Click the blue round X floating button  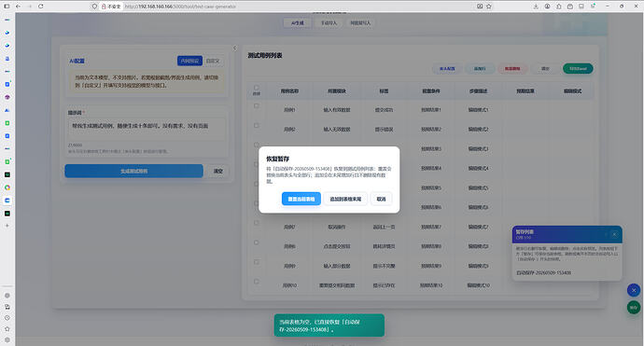(634, 290)
